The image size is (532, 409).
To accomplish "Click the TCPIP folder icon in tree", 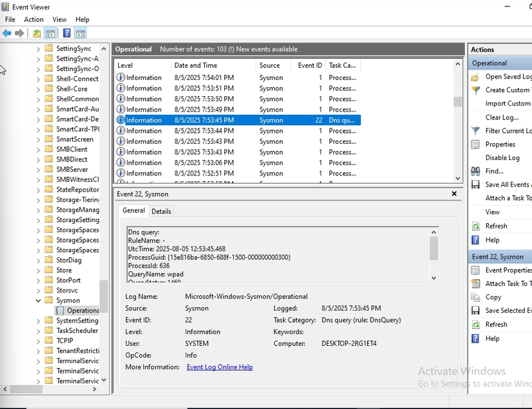I will 49,341.
